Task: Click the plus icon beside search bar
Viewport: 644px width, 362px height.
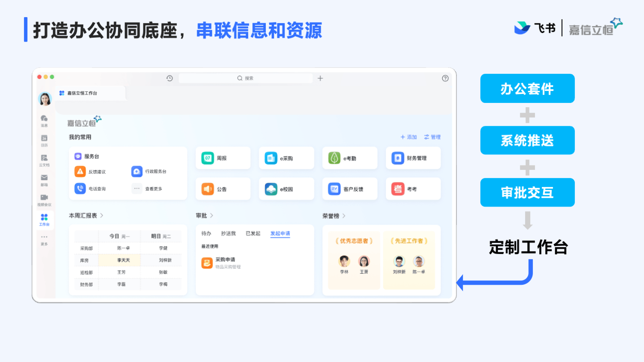Action: [320, 78]
